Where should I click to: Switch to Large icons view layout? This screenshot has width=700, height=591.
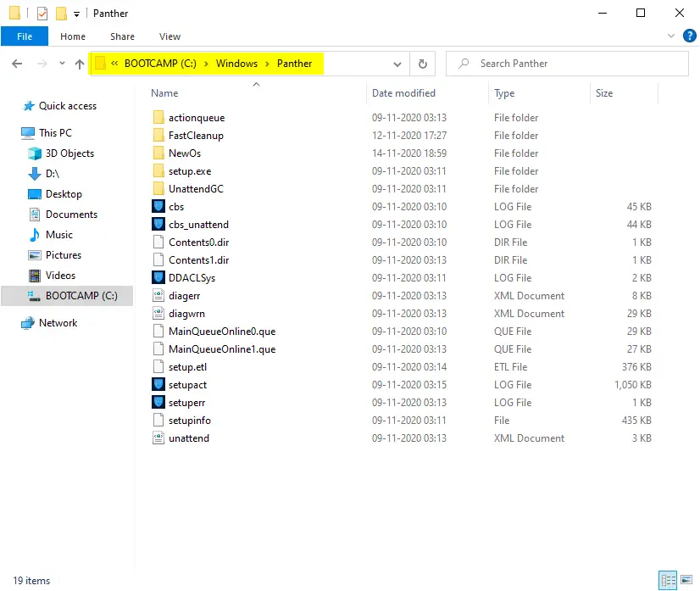point(686,580)
